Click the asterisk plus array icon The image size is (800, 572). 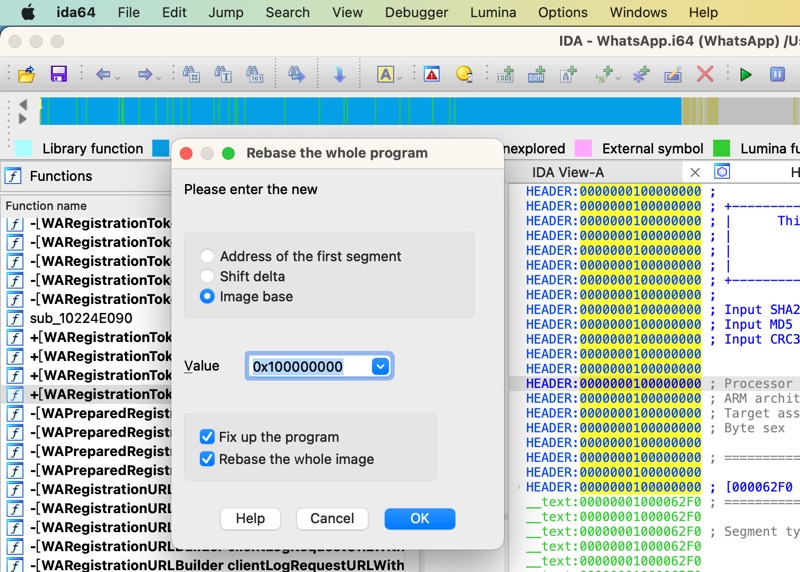[641, 74]
